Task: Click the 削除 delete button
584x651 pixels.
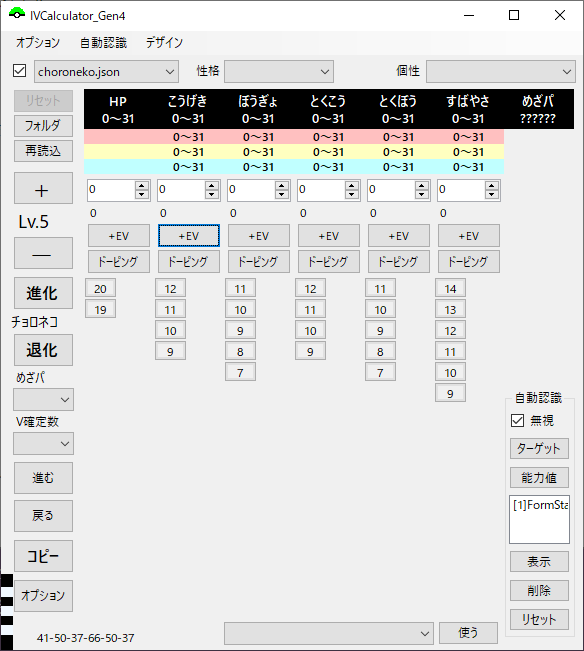Action: [x=539, y=590]
